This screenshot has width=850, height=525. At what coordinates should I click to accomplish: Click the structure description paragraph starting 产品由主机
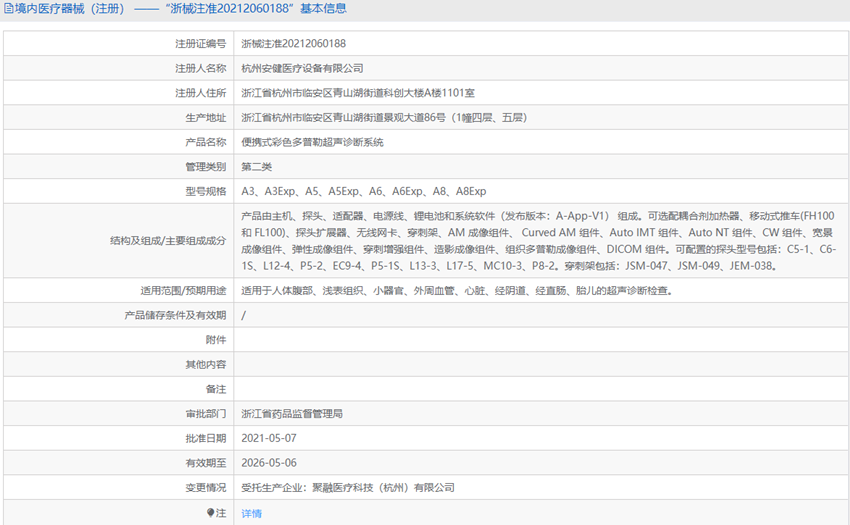click(x=538, y=241)
